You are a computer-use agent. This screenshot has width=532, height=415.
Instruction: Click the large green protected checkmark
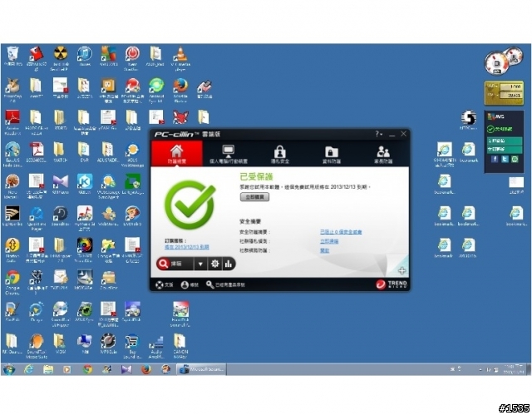coord(190,205)
